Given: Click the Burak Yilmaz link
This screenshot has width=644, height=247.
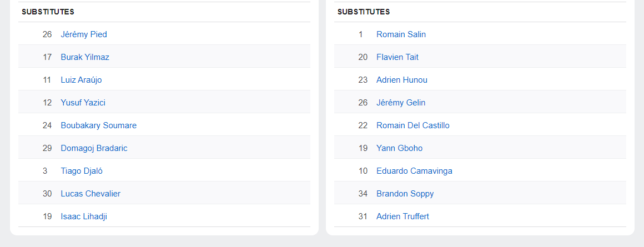Looking at the screenshot, I should [x=85, y=57].
